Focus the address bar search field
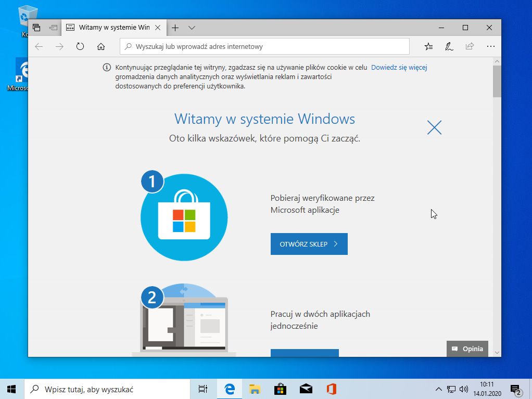 tap(264, 46)
